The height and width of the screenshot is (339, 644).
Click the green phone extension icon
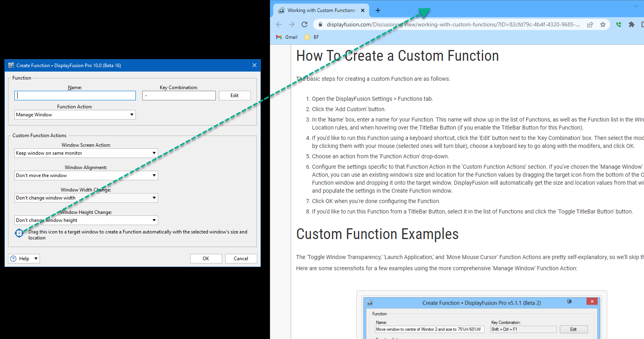point(619,24)
